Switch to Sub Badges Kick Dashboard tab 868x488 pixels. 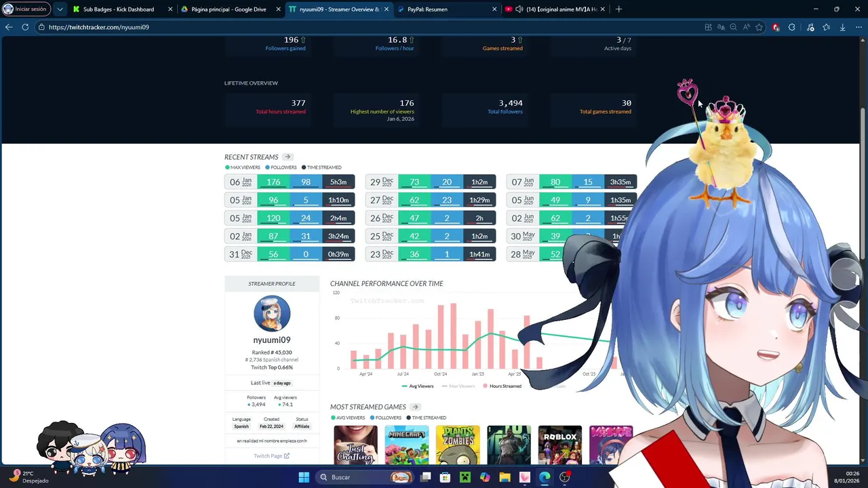click(x=121, y=9)
